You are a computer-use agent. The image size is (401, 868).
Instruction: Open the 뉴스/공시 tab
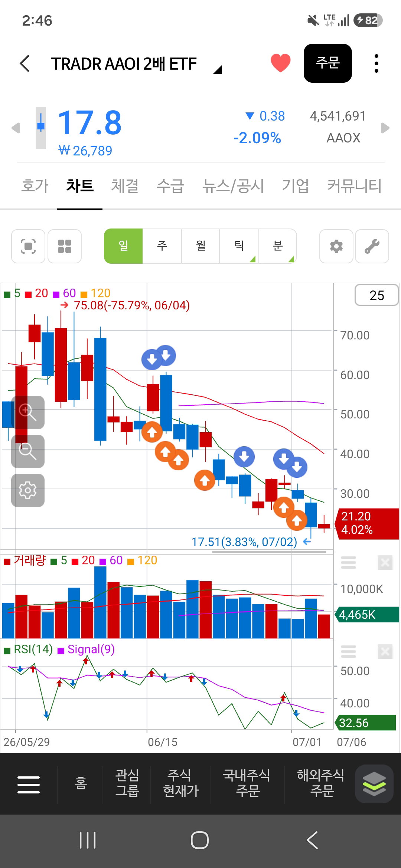[233, 185]
